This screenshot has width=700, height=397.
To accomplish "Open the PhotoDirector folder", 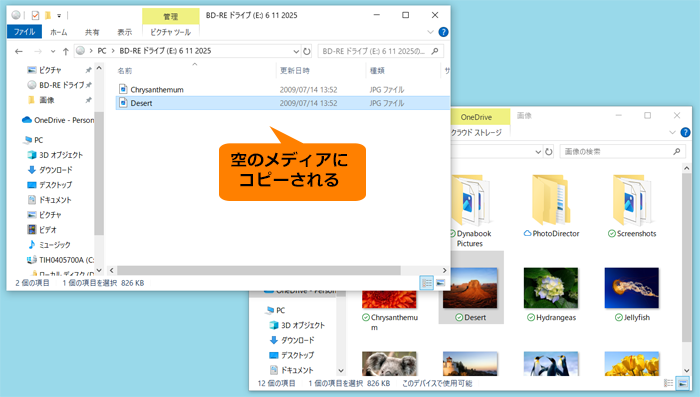I will 551,206.
